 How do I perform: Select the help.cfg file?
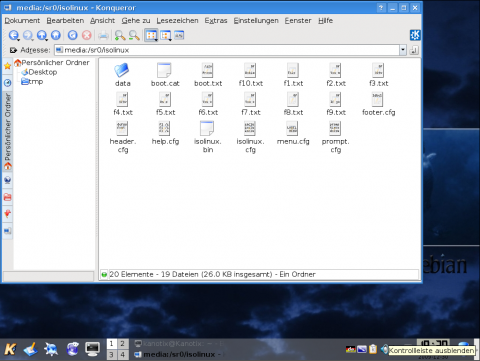point(165,133)
